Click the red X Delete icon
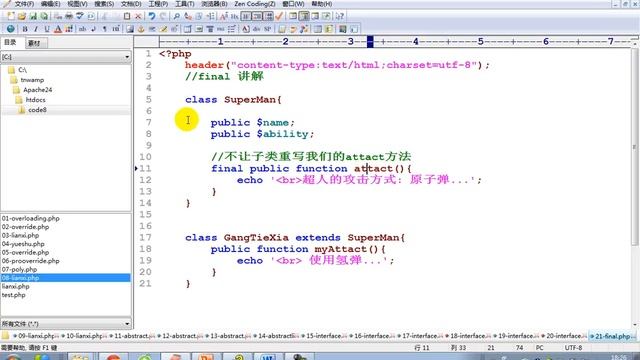Screen dimensions: 640x360 (x=138, y=16)
